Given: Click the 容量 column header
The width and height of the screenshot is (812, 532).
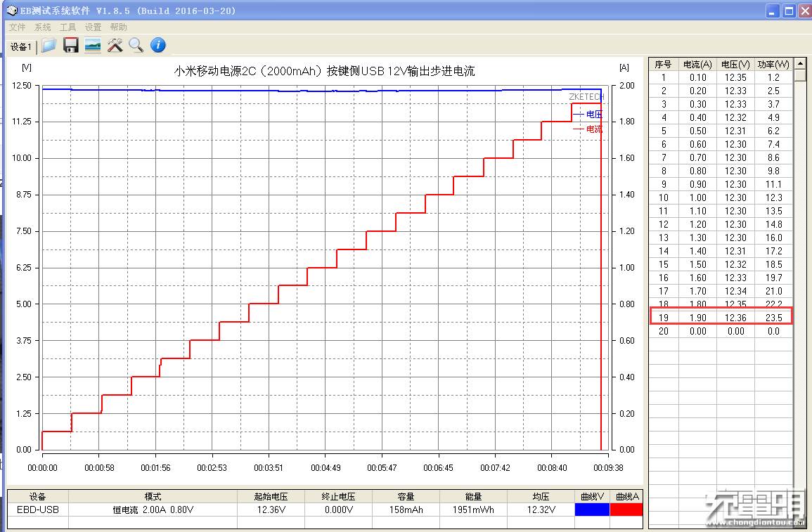Looking at the screenshot, I should click(406, 496).
